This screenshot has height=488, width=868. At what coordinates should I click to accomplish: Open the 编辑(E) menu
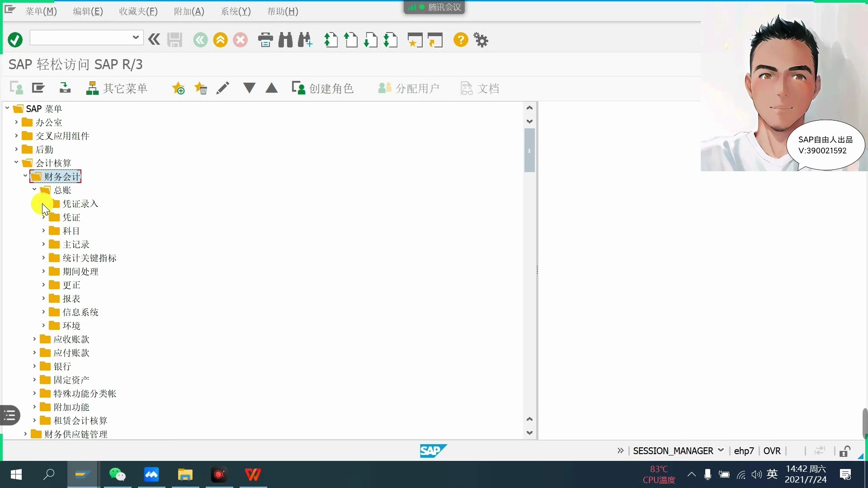point(88,11)
